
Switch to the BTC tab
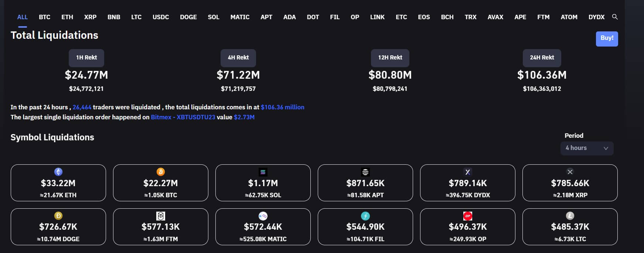coord(44,17)
